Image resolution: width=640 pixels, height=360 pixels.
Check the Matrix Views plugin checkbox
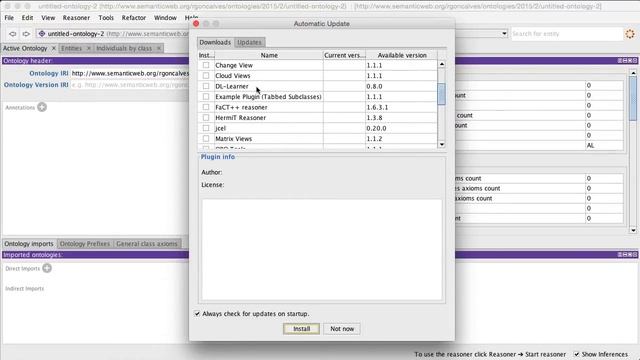[x=206, y=138]
